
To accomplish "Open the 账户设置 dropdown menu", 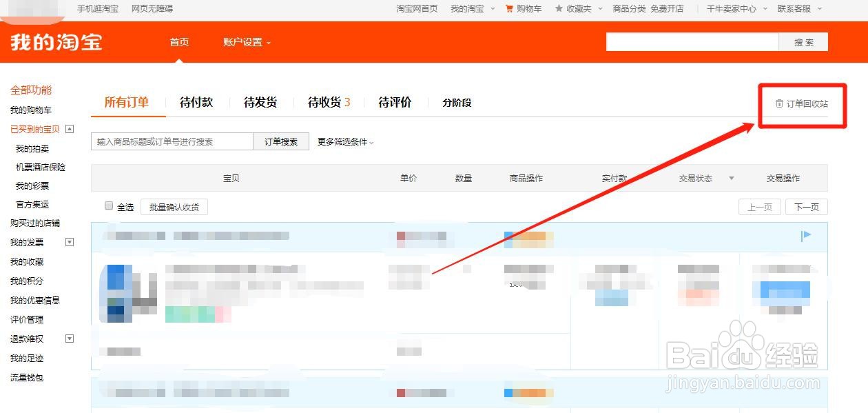I will pyautogui.click(x=247, y=42).
